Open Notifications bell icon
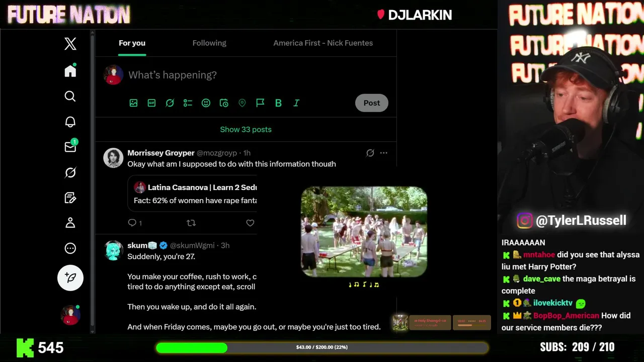Image resolution: width=644 pixels, height=362 pixels. pyautogui.click(x=70, y=122)
